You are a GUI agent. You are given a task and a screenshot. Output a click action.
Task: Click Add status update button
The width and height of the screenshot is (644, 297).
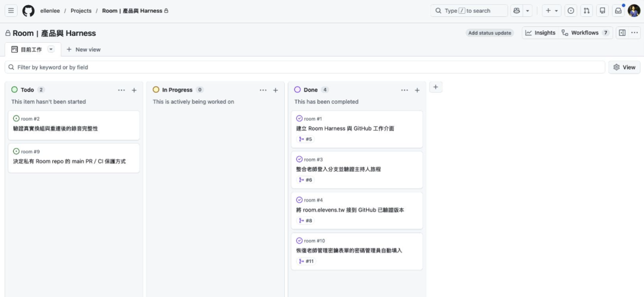click(x=489, y=33)
